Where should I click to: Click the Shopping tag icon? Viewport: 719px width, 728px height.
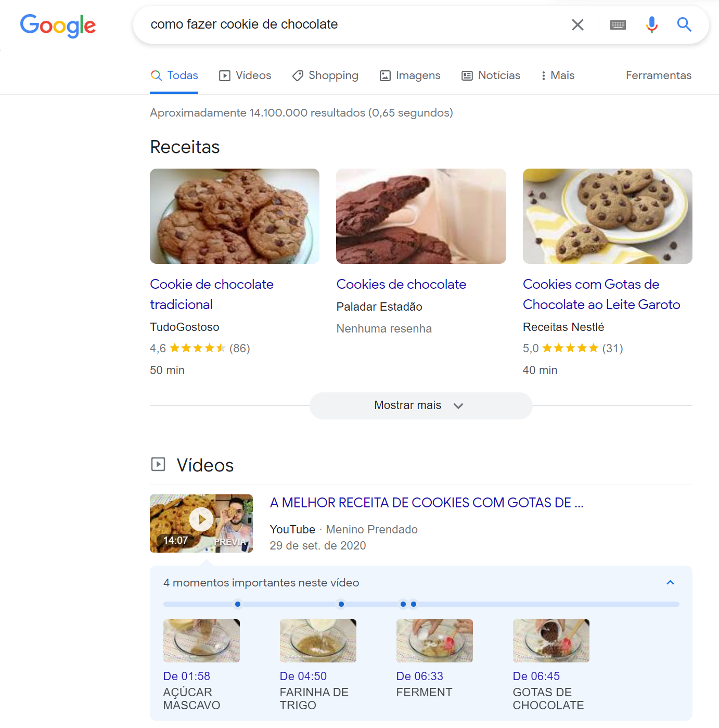coord(297,75)
